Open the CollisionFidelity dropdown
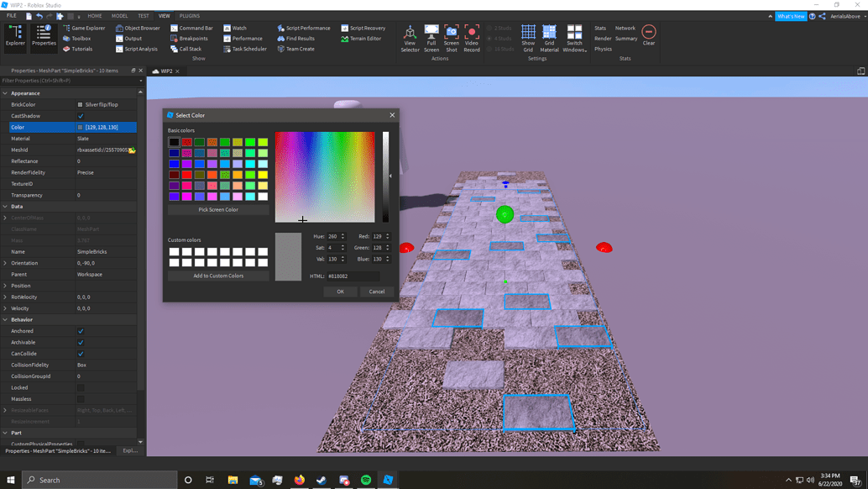868x489 pixels. (105, 365)
